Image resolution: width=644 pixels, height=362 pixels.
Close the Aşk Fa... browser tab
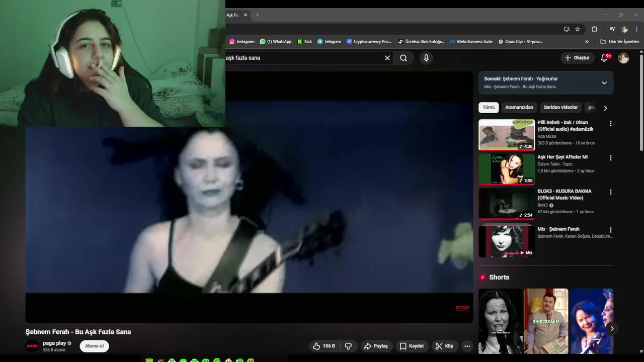[x=246, y=15]
